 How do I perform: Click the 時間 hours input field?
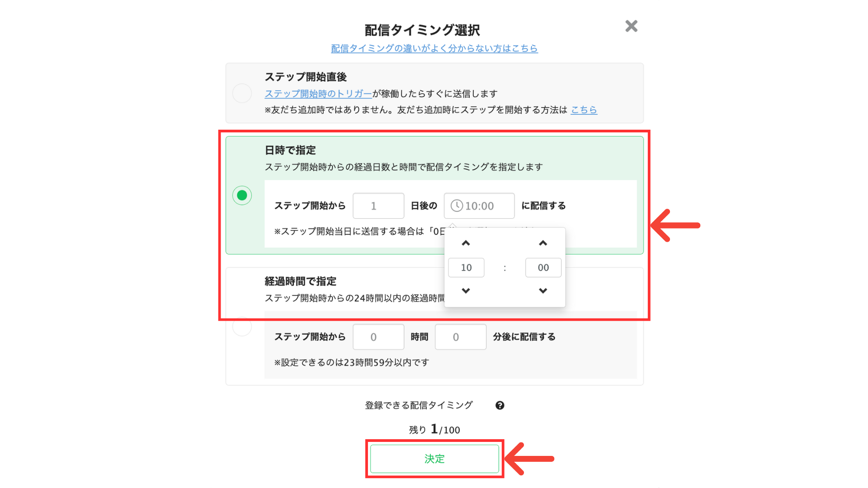(378, 337)
